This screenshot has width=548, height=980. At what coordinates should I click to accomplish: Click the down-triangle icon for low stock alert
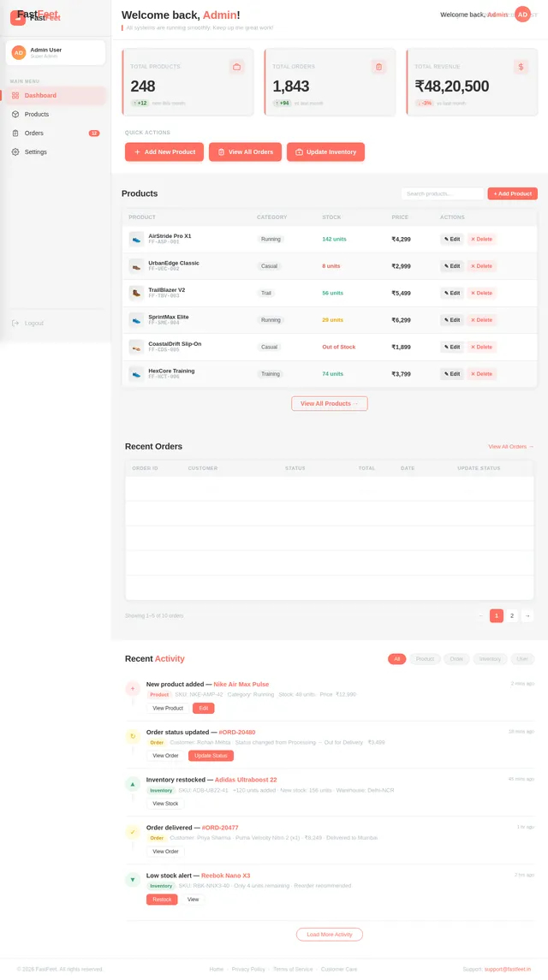133,880
